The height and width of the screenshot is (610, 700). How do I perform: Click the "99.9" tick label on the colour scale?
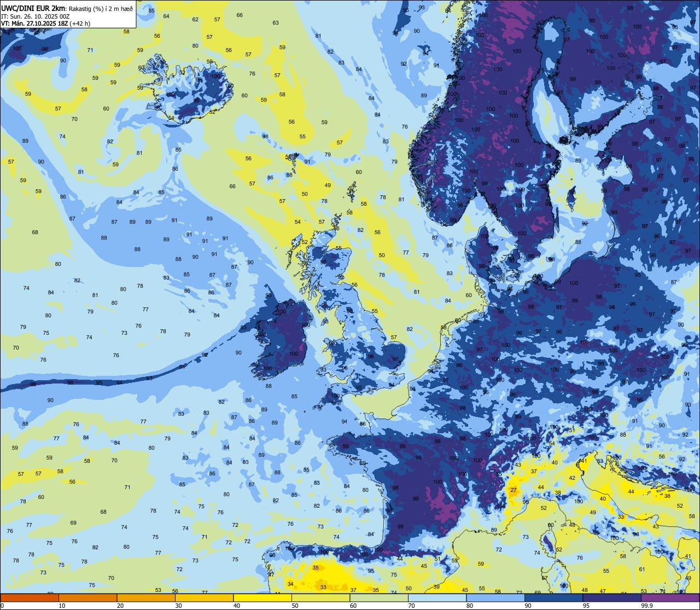pyautogui.click(x=648, y=606)
